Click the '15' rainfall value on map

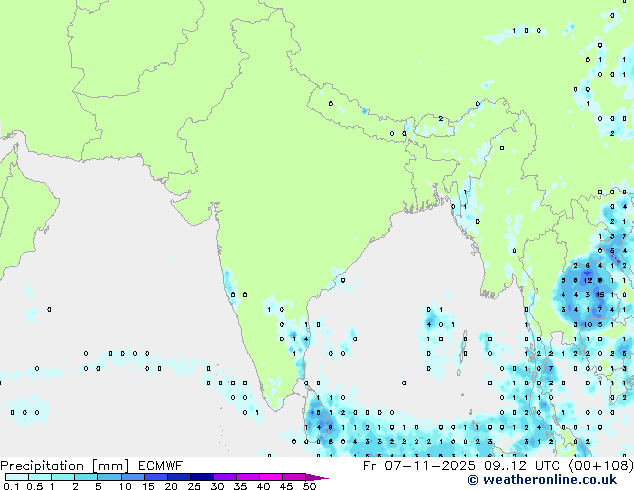(x=600, y=295)
